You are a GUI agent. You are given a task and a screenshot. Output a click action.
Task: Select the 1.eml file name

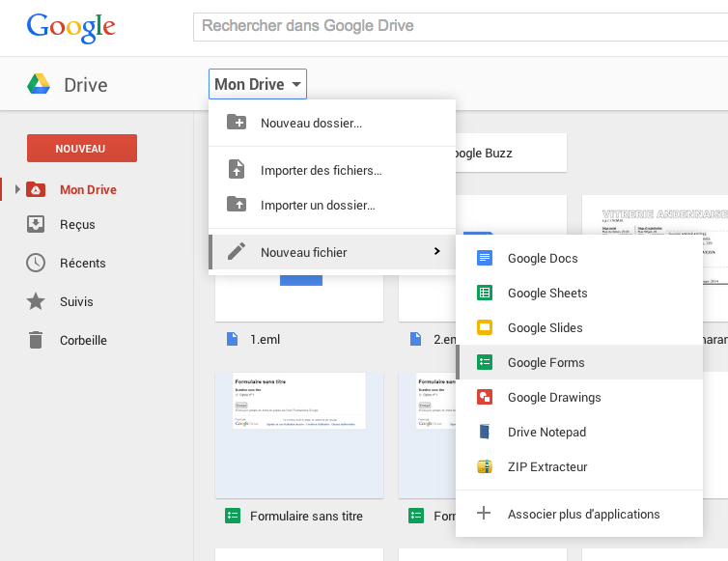click(266, 340)
